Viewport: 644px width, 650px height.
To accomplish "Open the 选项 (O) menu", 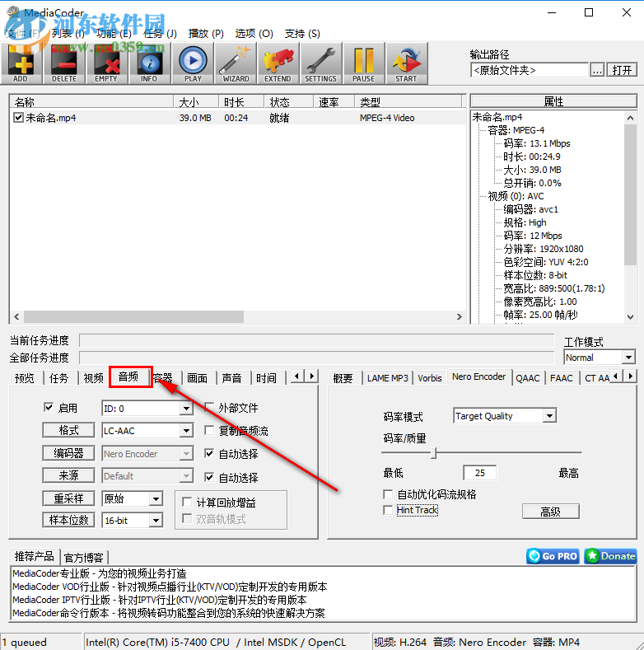I will [x=254, y=34].
